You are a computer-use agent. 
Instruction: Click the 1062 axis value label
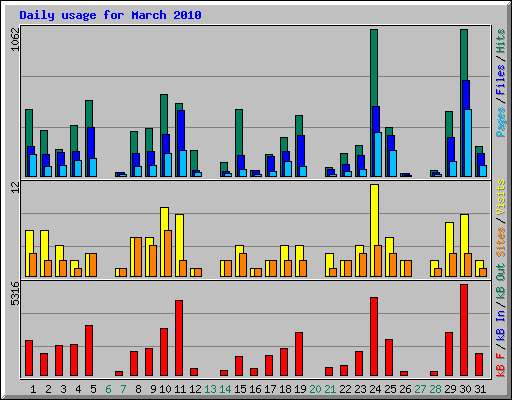[15, 39]
